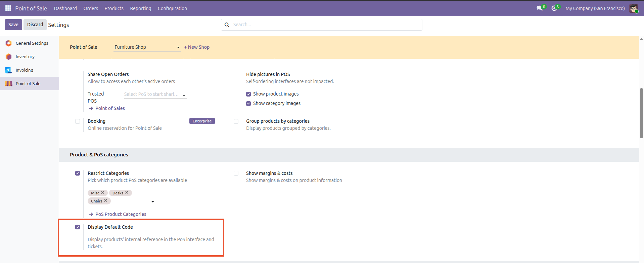Open the Configuration menu

172,8
